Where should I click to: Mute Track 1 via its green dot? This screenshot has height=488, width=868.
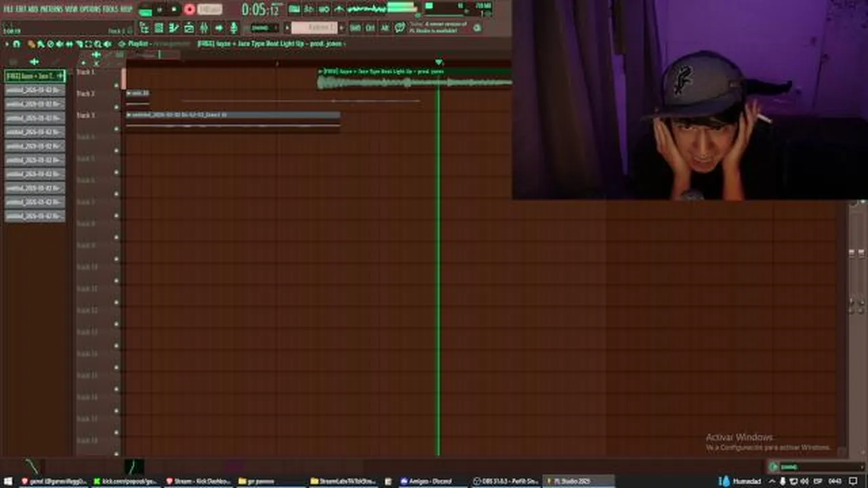[x=117, y=85]
